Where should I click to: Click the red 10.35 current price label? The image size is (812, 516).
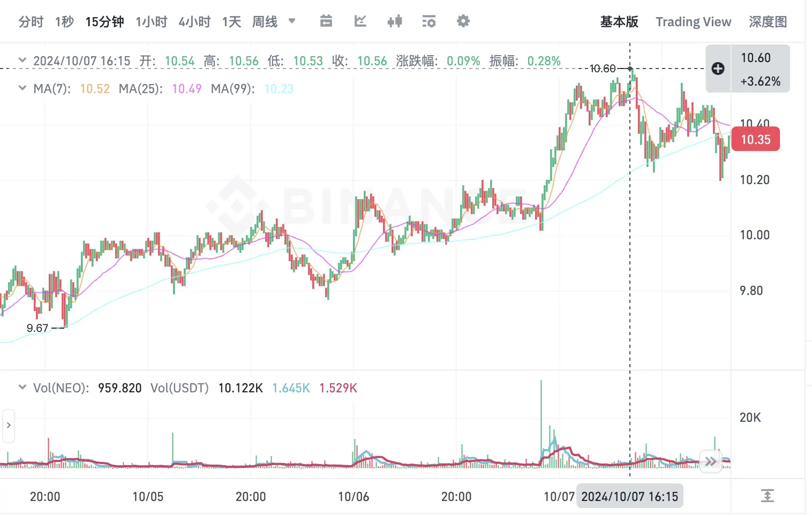[x=755, y=140]
